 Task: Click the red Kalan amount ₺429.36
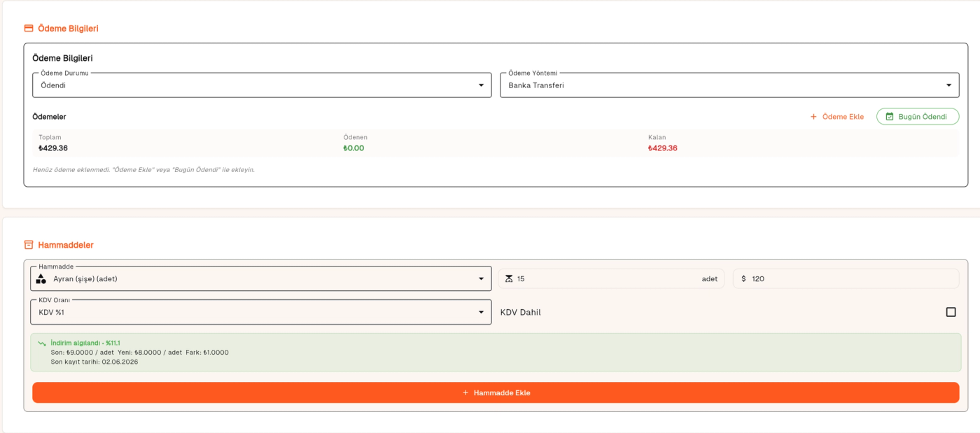pos(663,148)
